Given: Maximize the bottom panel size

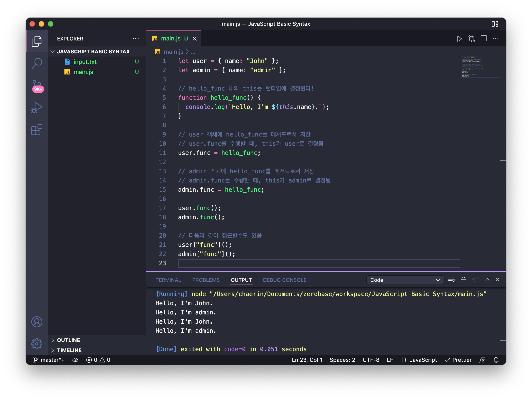Looking at the screenshot, I should pyautogui.click(x=487, y=280).
